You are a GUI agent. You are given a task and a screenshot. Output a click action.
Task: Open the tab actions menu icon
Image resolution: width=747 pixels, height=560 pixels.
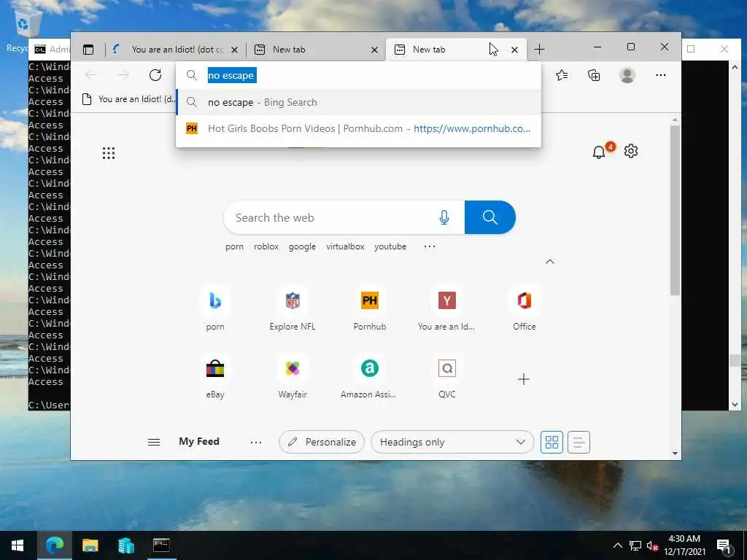click(x=88, y=49)
